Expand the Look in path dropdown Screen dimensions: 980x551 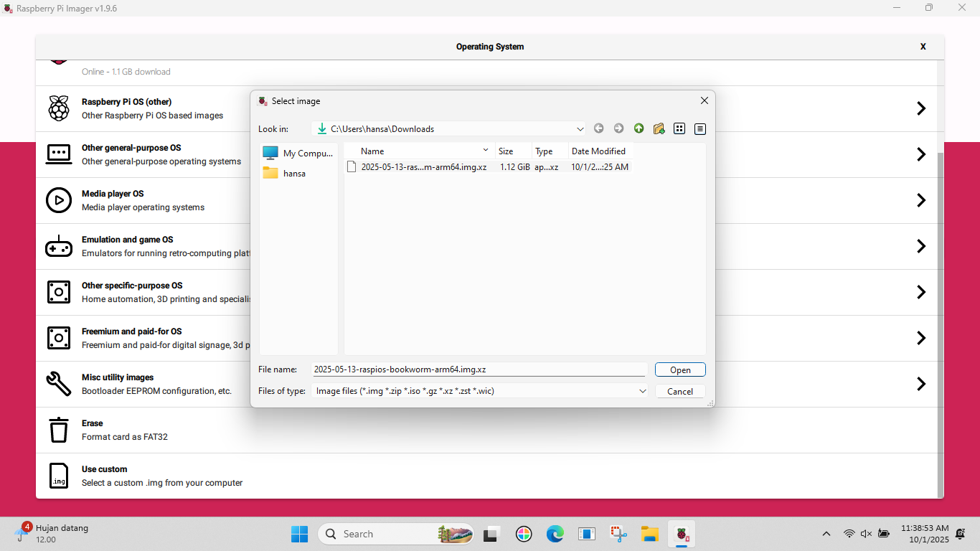(580, 129)
